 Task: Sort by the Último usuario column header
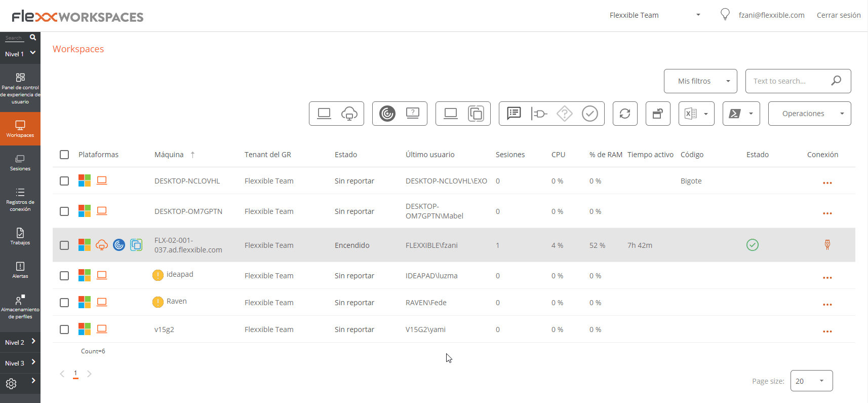click(x=430, y=155)
